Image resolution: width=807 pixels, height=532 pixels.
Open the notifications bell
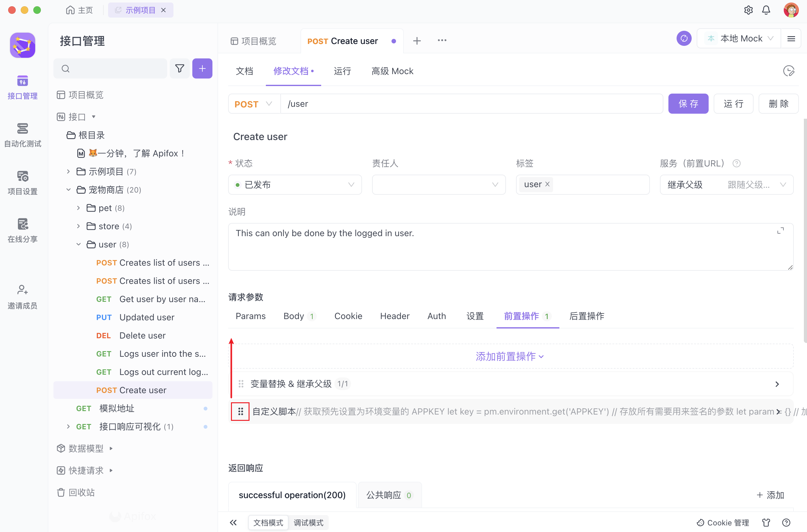(x=766, y=10)
